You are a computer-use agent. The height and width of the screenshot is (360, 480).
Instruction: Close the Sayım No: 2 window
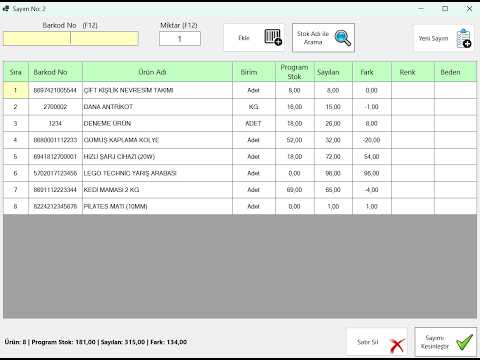(469, 9)
